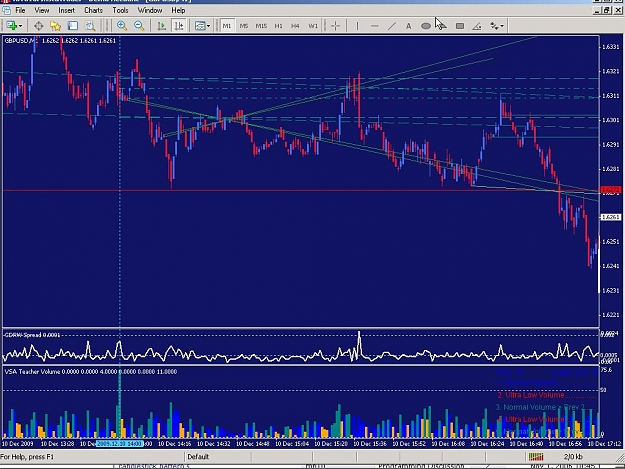Click For Help, press F1 status text
The image size is (625, 469).
coord(27,457)
